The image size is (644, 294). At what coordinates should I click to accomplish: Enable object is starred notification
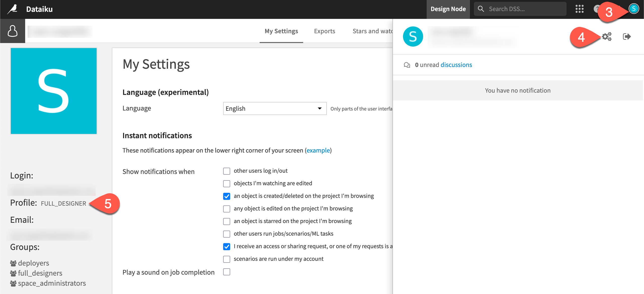227,222
